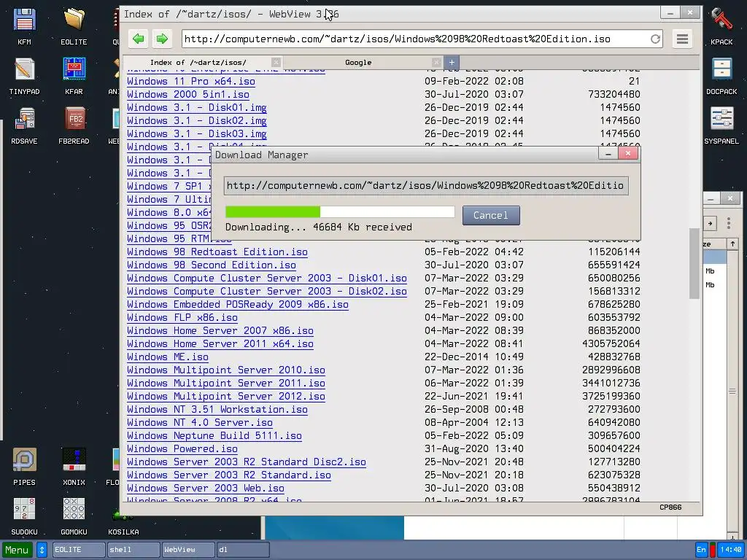Image resolution: width=747 pixels, height=560 pixels.
Task: Open Windows Server 2003 Web.iso link
Action: pyautogui.click(x=205, y=488)
